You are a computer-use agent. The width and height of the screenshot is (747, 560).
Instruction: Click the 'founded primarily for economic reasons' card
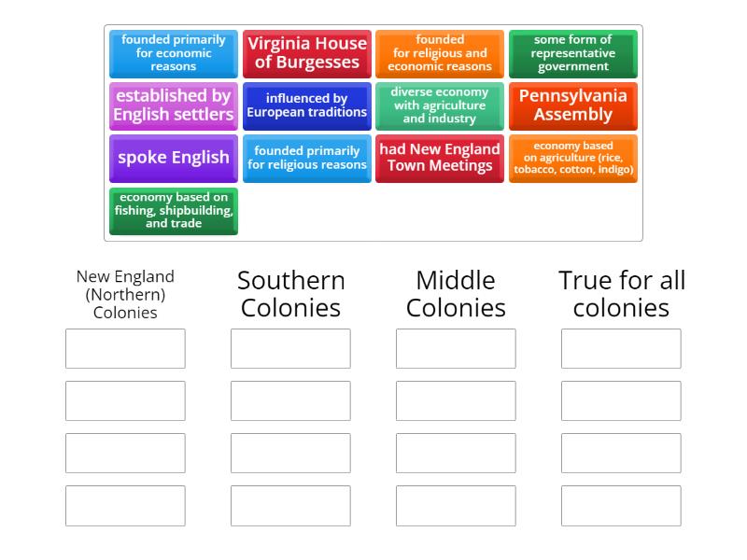173,53
